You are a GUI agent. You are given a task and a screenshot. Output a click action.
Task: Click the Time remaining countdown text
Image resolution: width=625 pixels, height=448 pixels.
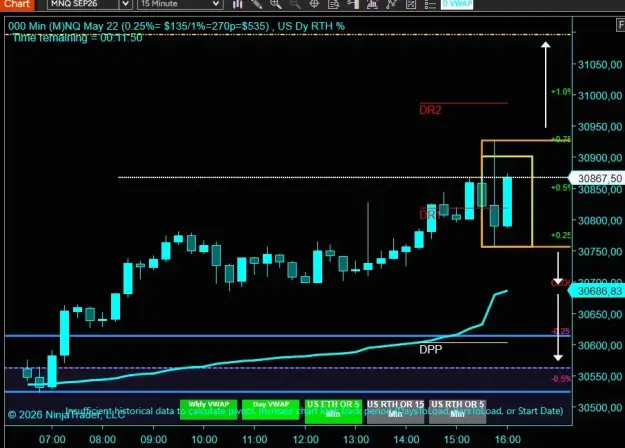click(77, 38)
